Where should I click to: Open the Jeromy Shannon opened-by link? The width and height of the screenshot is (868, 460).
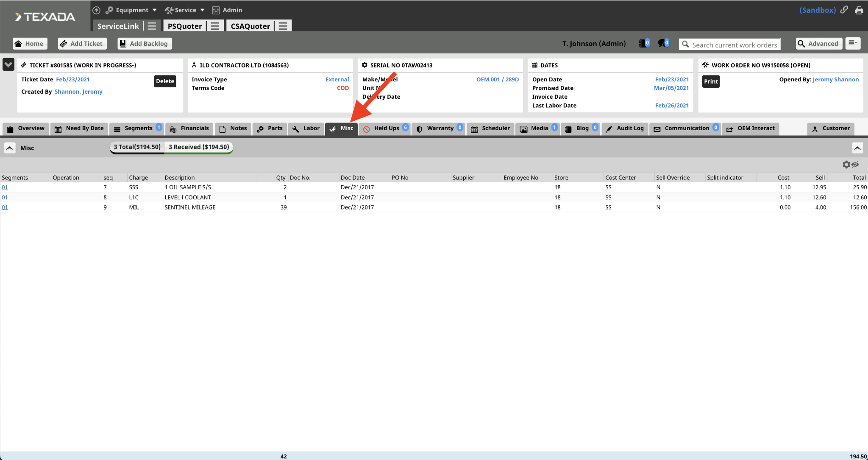click(836, 79)
